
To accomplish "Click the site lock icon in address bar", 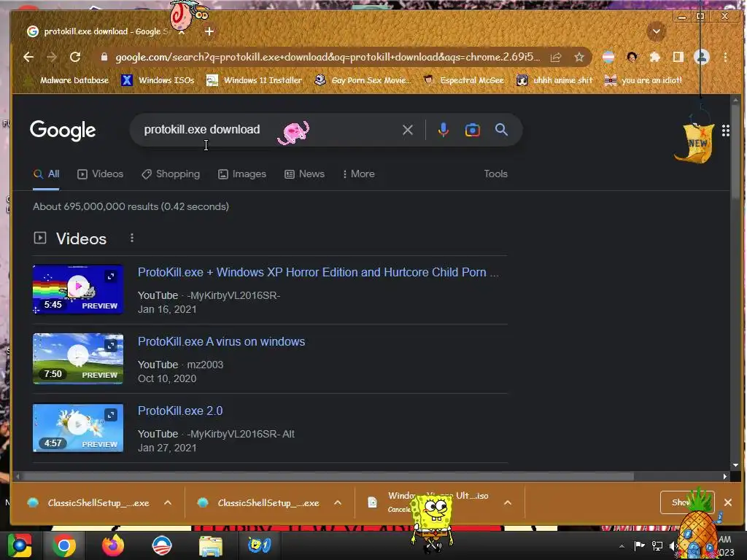I will point(104,57).
